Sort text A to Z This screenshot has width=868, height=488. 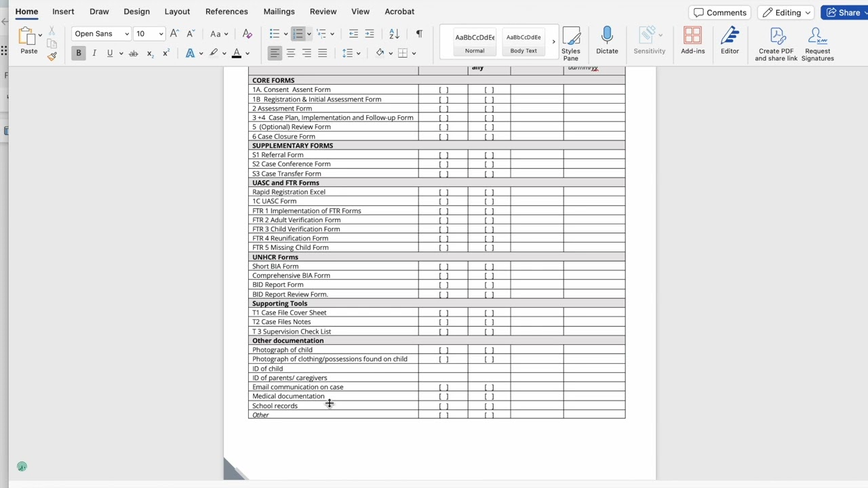point(394,33)
